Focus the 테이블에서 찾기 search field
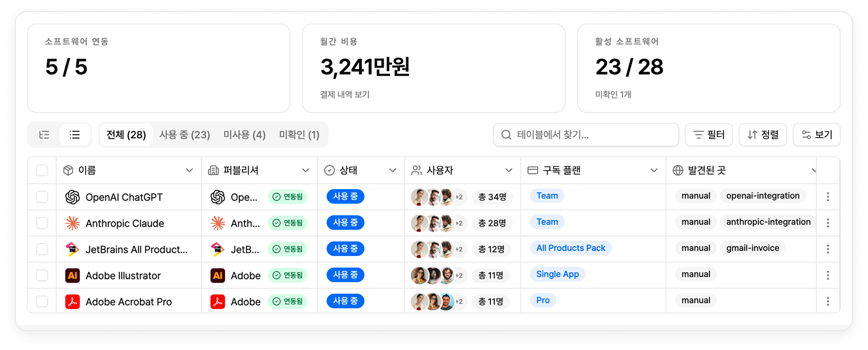 (586, 135)
